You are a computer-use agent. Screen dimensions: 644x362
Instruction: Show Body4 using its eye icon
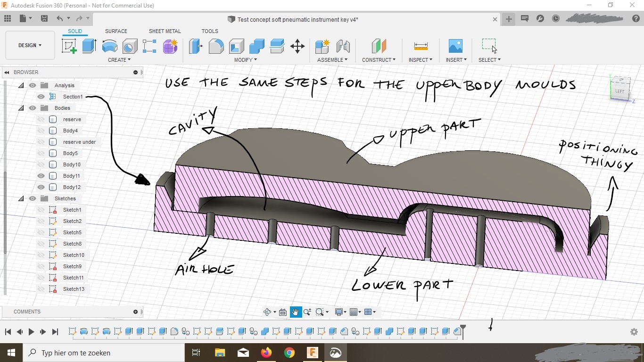(41, 131)
